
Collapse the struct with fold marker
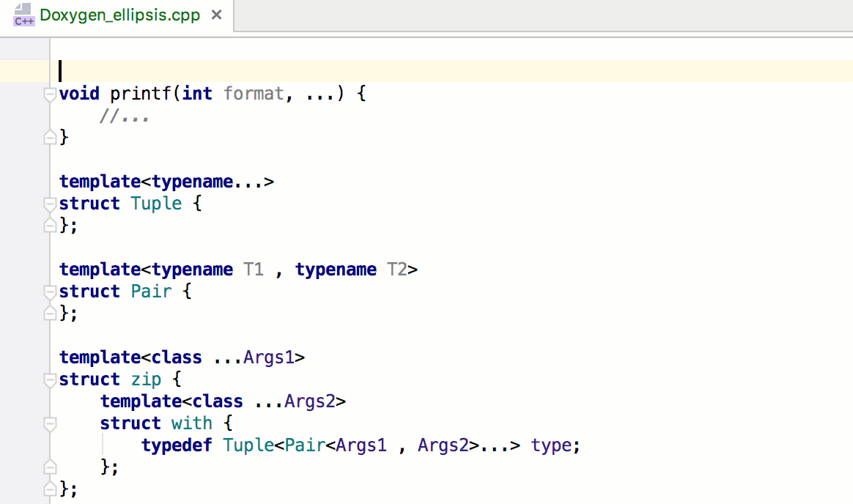pos(50,423)
